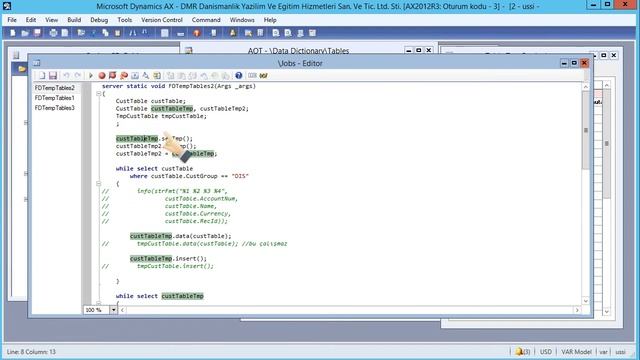Open the Debug menu
The height and width of the screenshot is (360, 640).
point(99,20)
